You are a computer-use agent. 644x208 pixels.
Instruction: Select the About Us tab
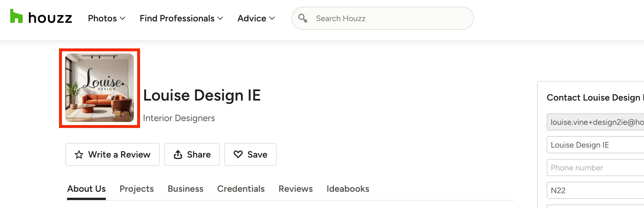pos(86,189)
